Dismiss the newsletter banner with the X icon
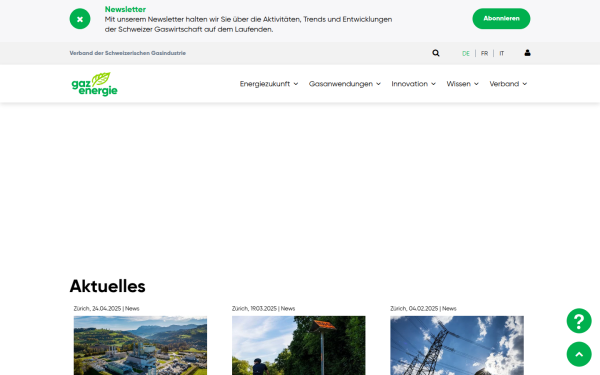 pyautogui.click(x=80, y=19)
